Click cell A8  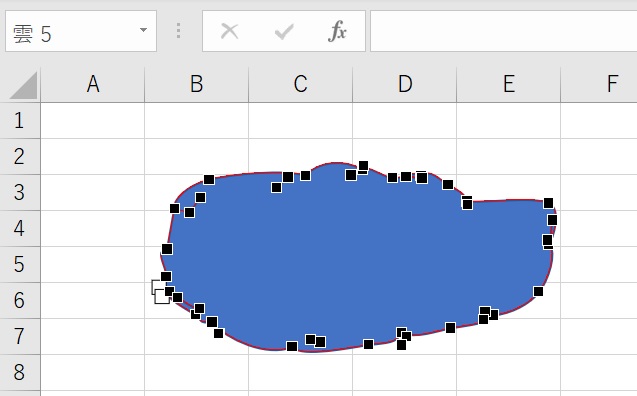93,372
